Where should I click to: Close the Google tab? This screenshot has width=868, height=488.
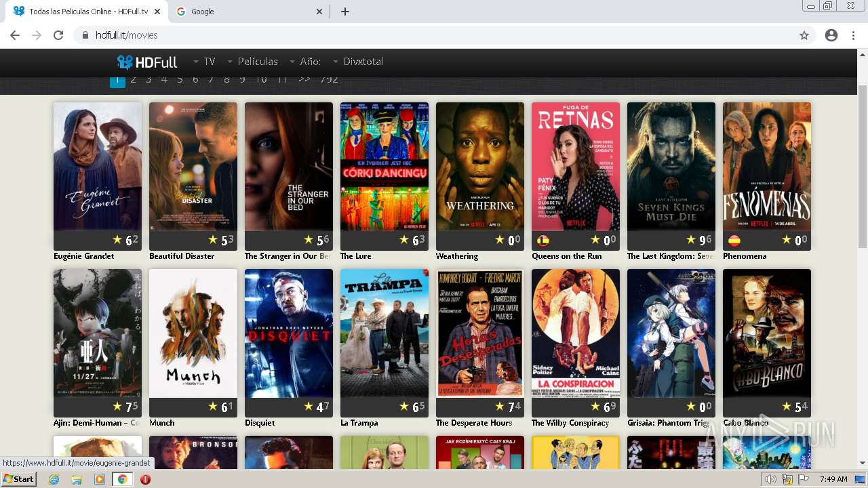coord(320,12)
